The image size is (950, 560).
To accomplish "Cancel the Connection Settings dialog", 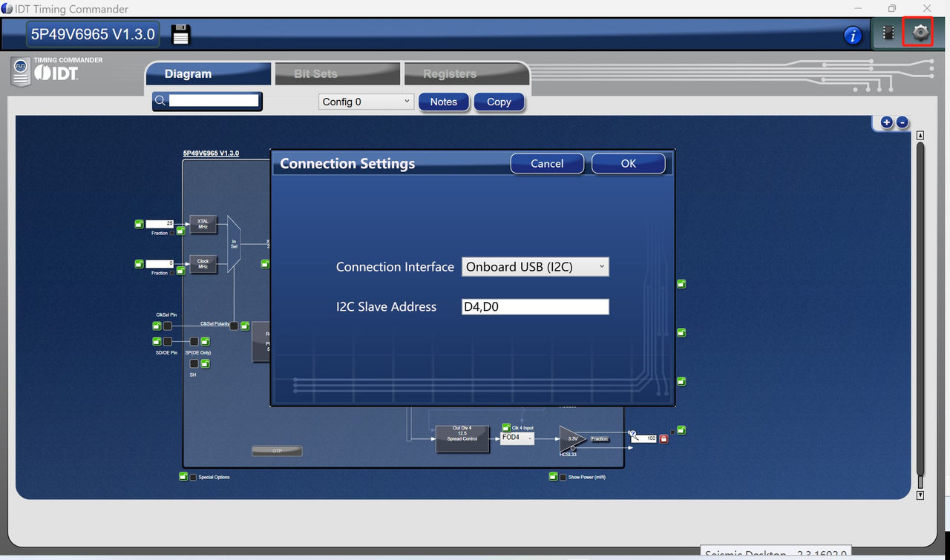I will click(x=547, y=163).
